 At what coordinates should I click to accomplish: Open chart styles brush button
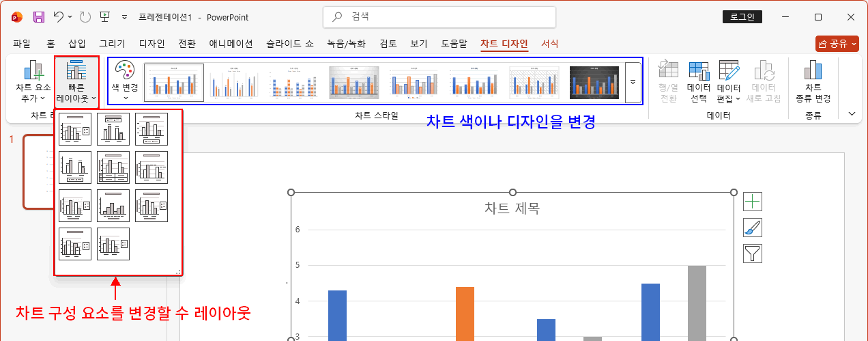coord(753,228)
